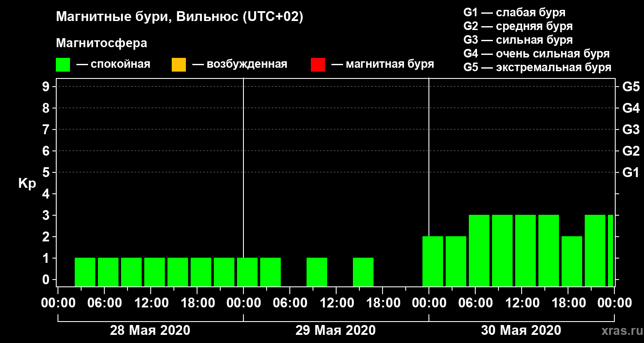Click the 'Kp' axis label
The width and height of the screenshot is (644, 343).
[27, 184]
